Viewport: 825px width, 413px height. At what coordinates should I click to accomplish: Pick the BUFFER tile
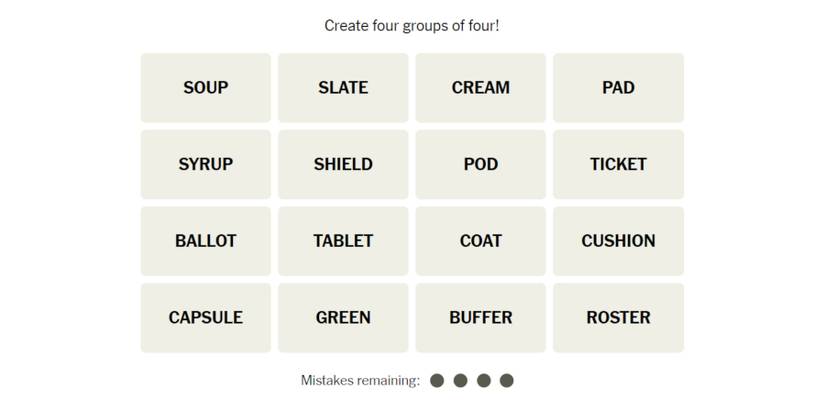coord(481,318)
